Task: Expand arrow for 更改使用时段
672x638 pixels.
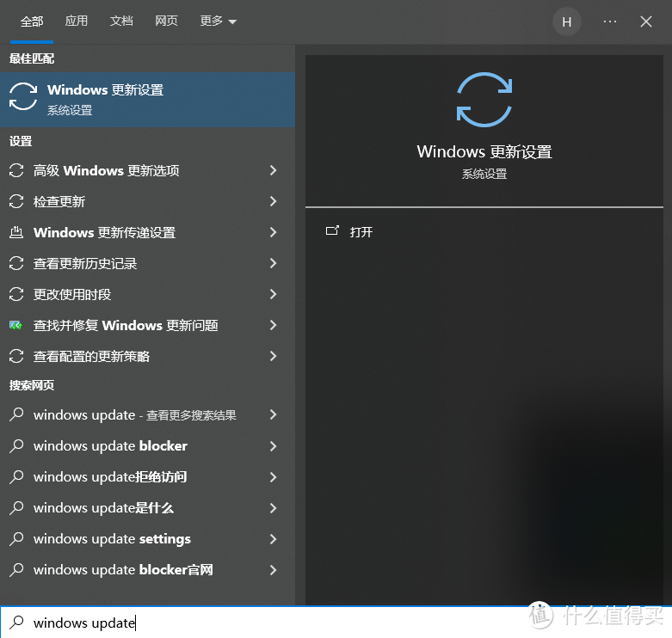Action: (x=273, y=294)
